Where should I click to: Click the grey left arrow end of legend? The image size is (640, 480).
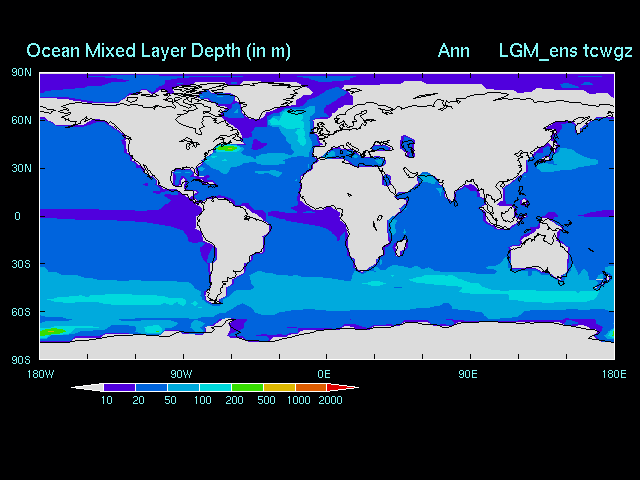click(90, 388)
